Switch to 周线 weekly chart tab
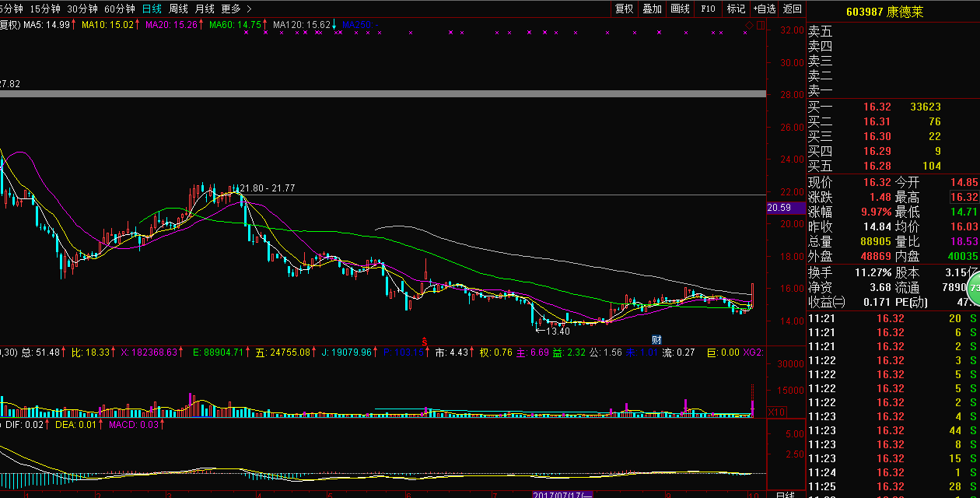The height and width of the screenshot is (498, 980). coord(178,9)
